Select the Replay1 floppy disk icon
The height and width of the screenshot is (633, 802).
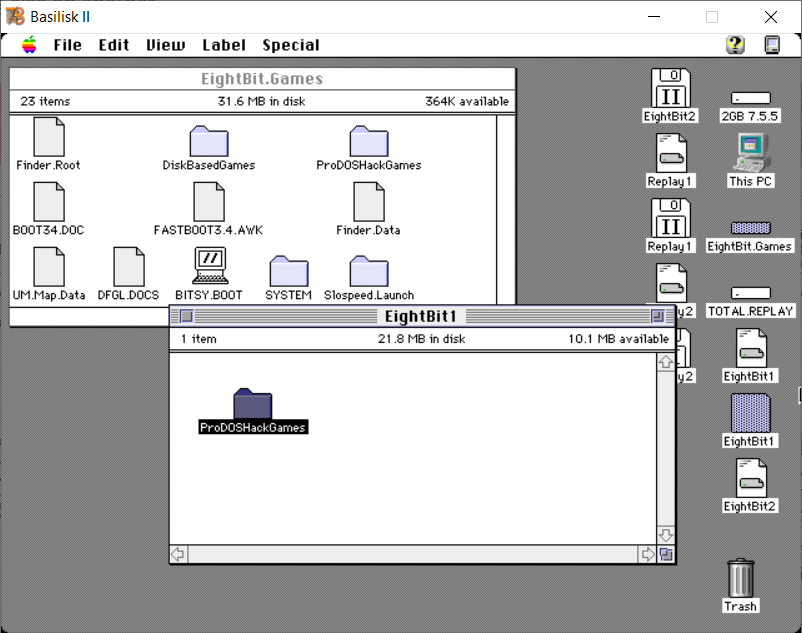coord(670,225)
